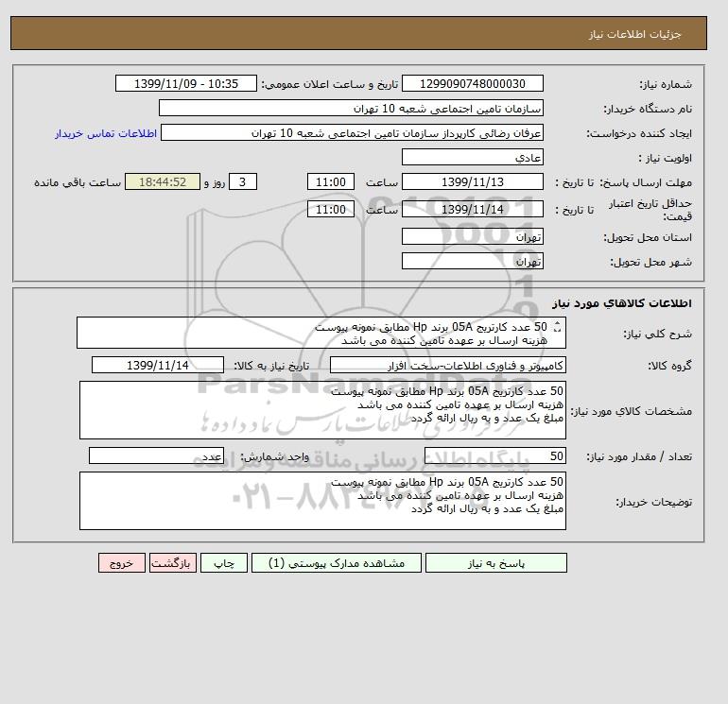Click the stepper arrows in شرح کلی نیاز box
The width and height of the screenshot is (728, 704).
(x=558, y=327)
